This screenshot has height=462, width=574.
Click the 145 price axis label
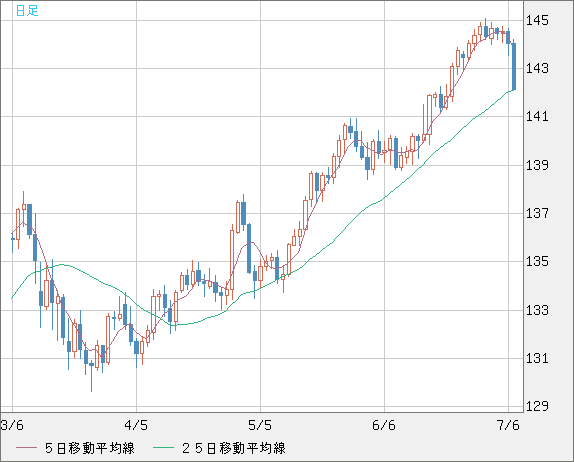[x=537, y=21]
